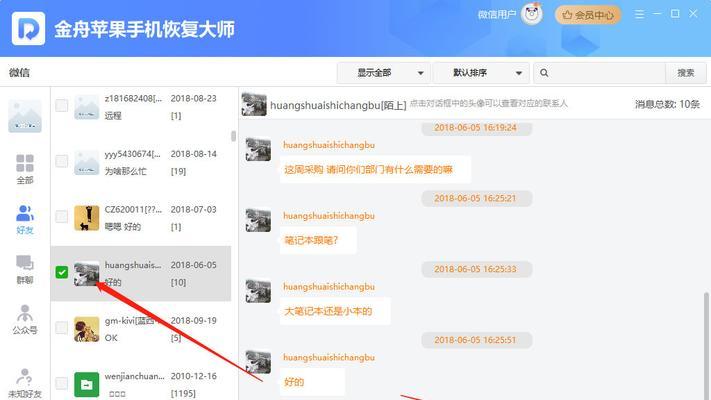The width and height of the screenshot is (711, 400).
Task: Click huangshuais contact avatar in list
Action: pyautogui.click(x=87, y=273)
